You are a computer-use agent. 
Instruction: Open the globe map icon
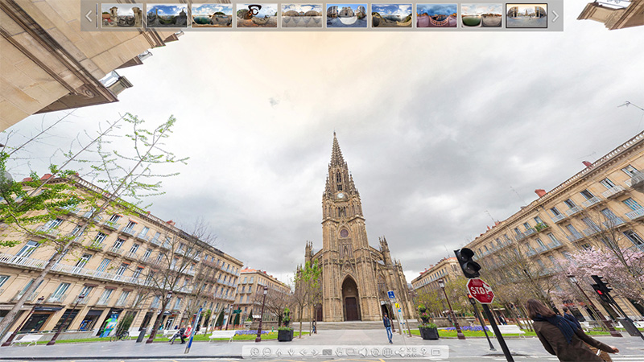pyautogui.click(x=387, y=352)
